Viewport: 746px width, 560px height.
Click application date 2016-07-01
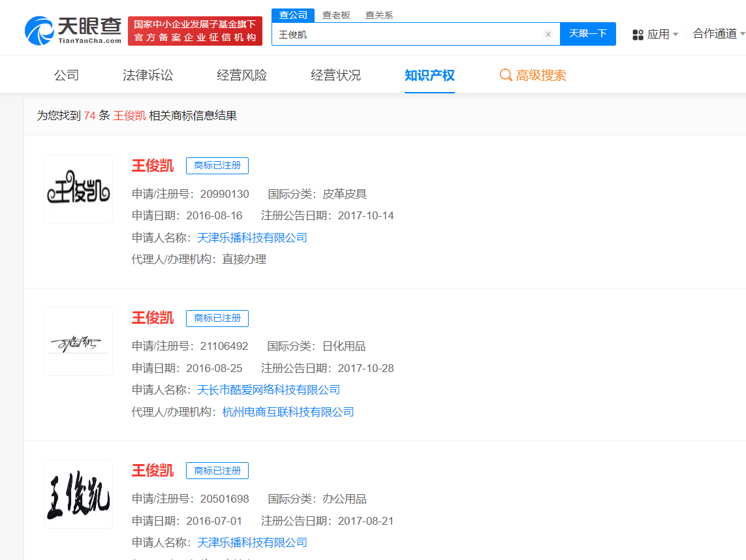(x=214, y=521)
